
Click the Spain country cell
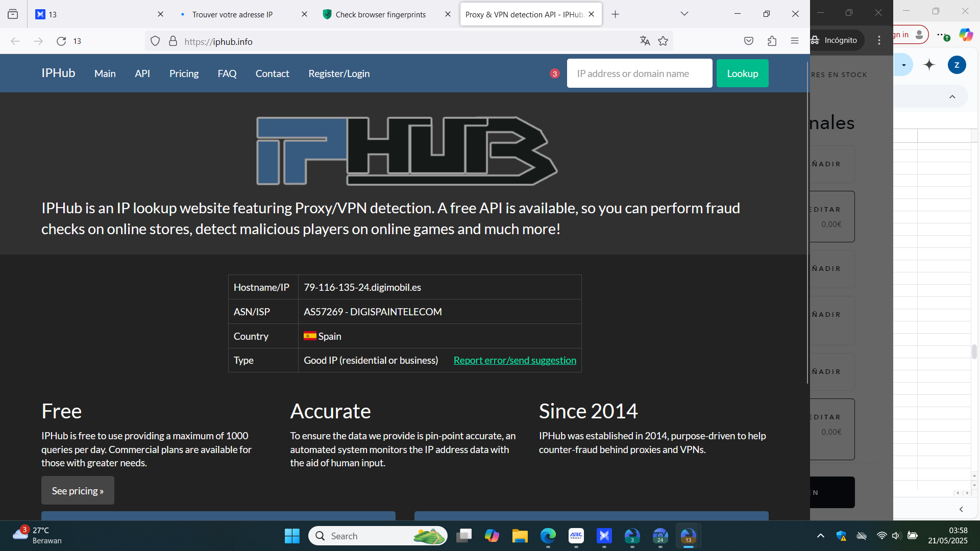click(x=439, y=336)
